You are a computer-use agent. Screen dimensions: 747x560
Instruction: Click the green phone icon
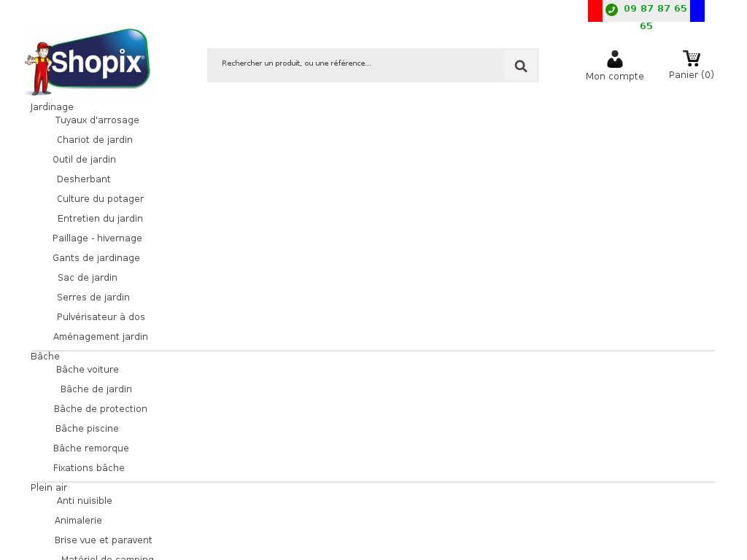(x=611, y=9)
